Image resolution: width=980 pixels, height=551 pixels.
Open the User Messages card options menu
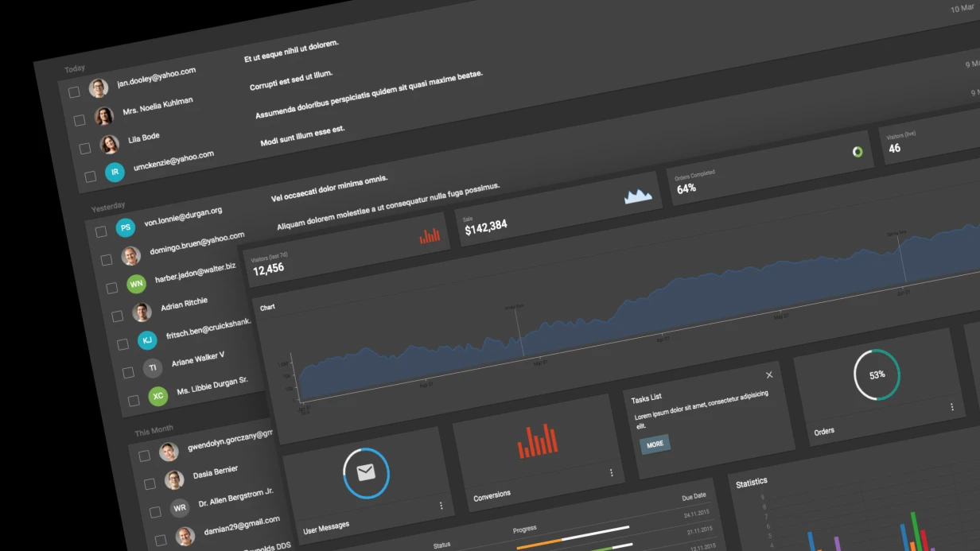click(441, 506)
